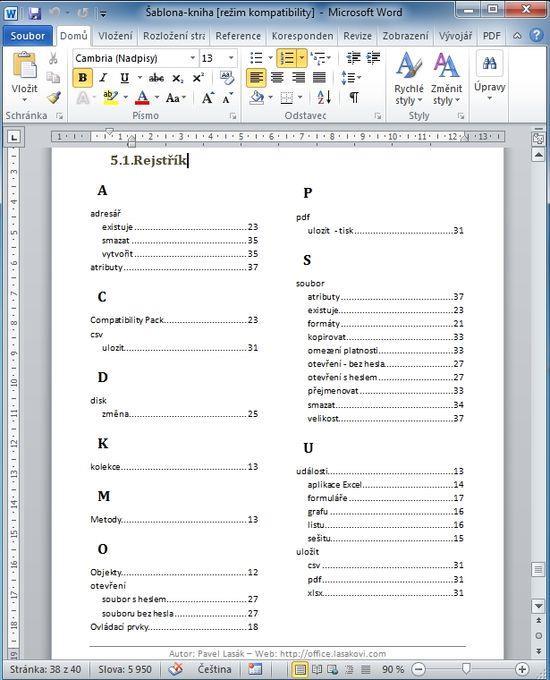The height and width of the screenshot is (680, 550).
Task: Open Quick Styles (Rychlé styly)
Action: pyautogui.click(x=409, y=78)
